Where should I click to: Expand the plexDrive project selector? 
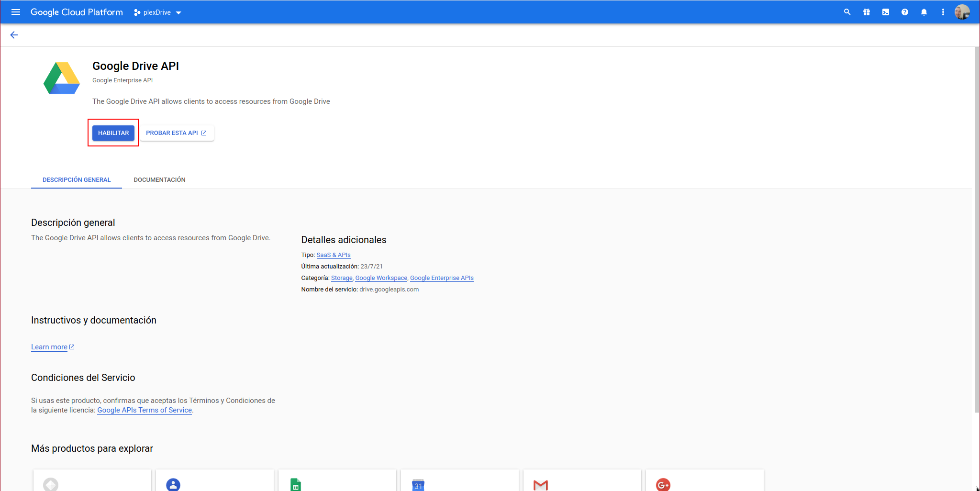tap(157, 12)
